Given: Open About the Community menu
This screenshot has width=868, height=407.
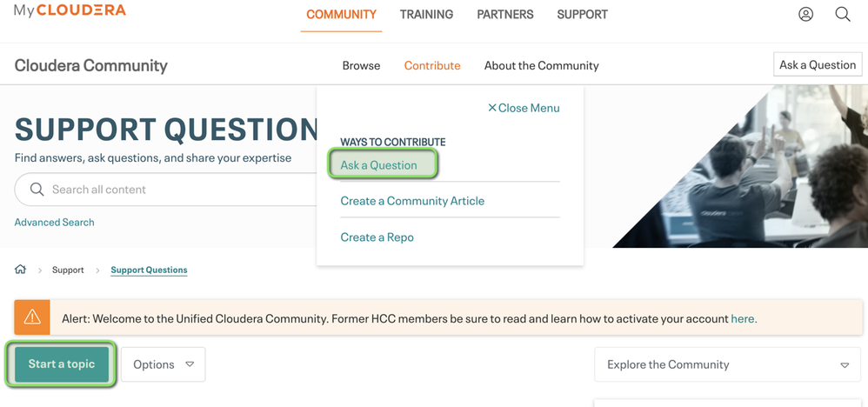Looking at the screenshot, I should point(541,65).
